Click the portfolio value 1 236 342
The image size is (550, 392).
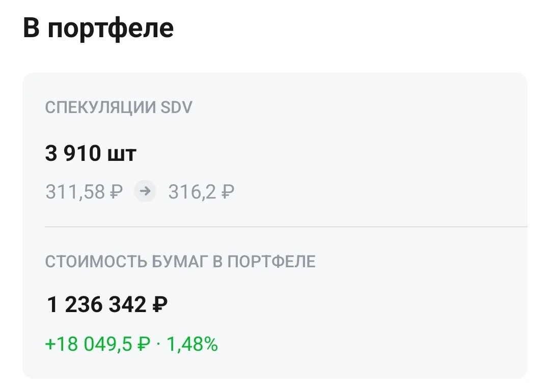click(96, 304)
